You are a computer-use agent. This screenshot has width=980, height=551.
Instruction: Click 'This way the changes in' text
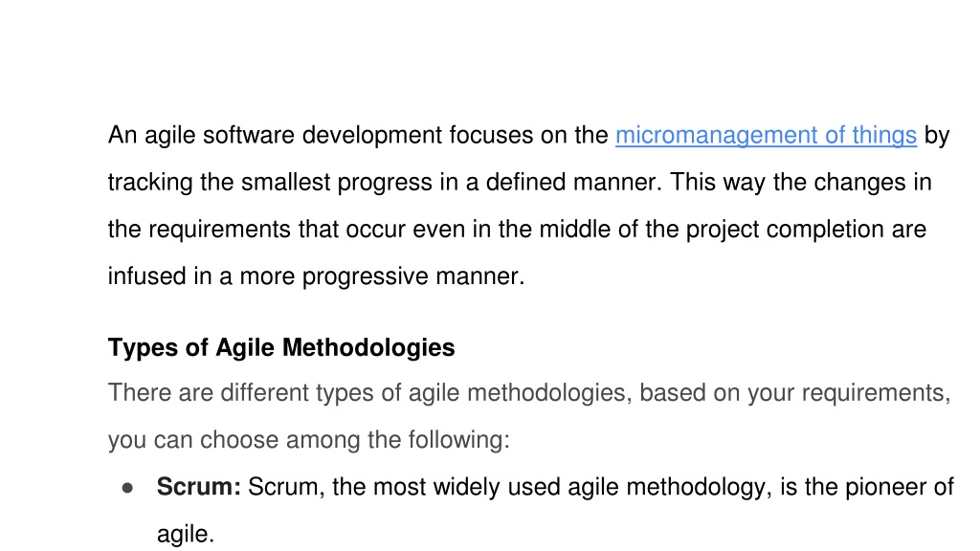click(801, 183)
